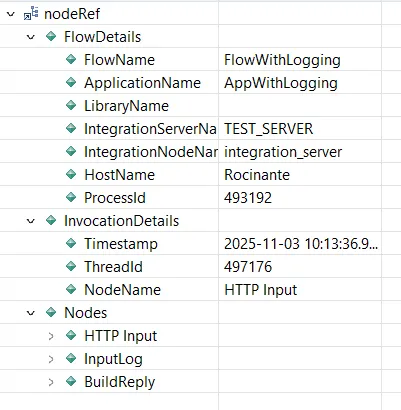Collapse the nodeRef root element
401x410 pixels.
tap(11, 14)
